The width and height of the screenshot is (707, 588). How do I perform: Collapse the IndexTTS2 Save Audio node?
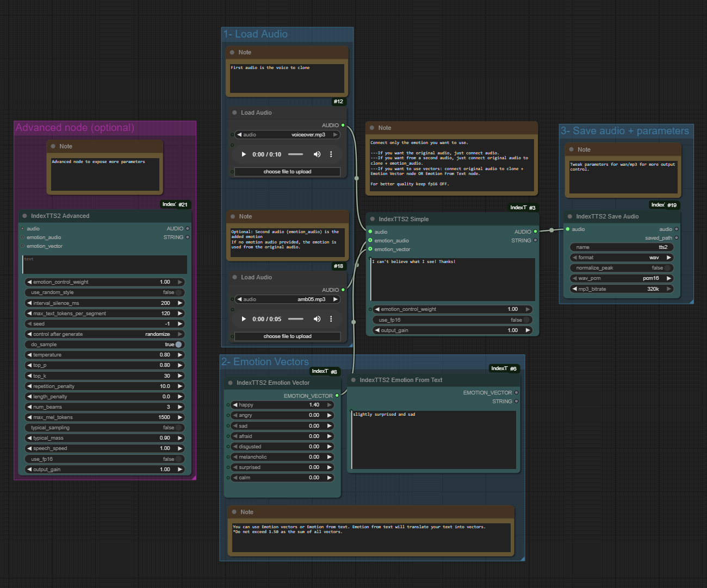pos(569,216)
